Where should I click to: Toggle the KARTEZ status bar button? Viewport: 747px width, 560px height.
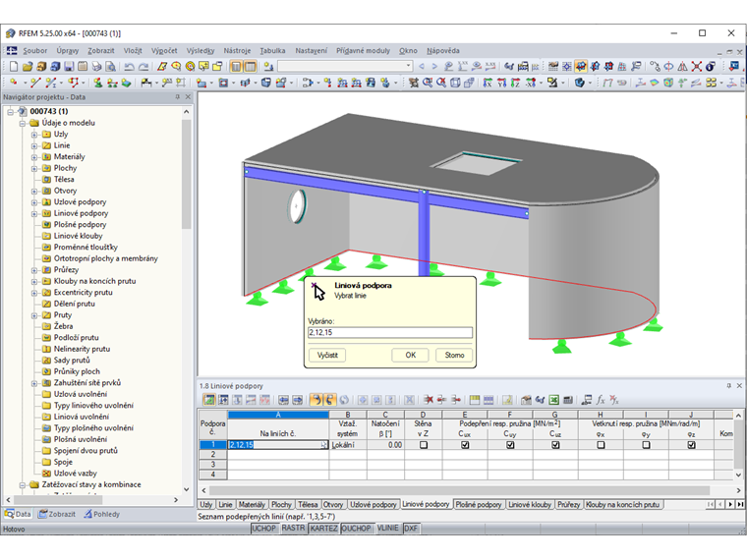click(323, 529)
